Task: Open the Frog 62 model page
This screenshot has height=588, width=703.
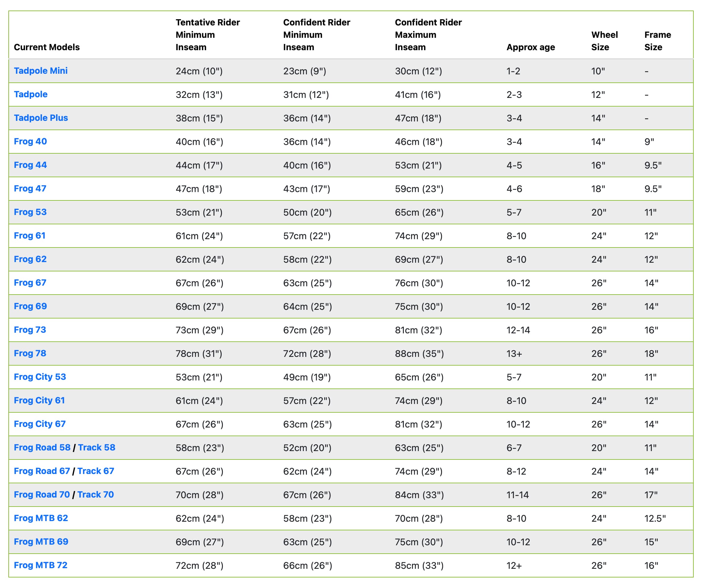Action: [30, 259]
